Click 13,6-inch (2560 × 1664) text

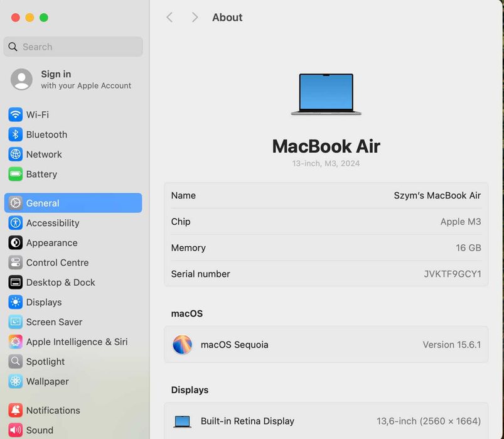point(429,421)
